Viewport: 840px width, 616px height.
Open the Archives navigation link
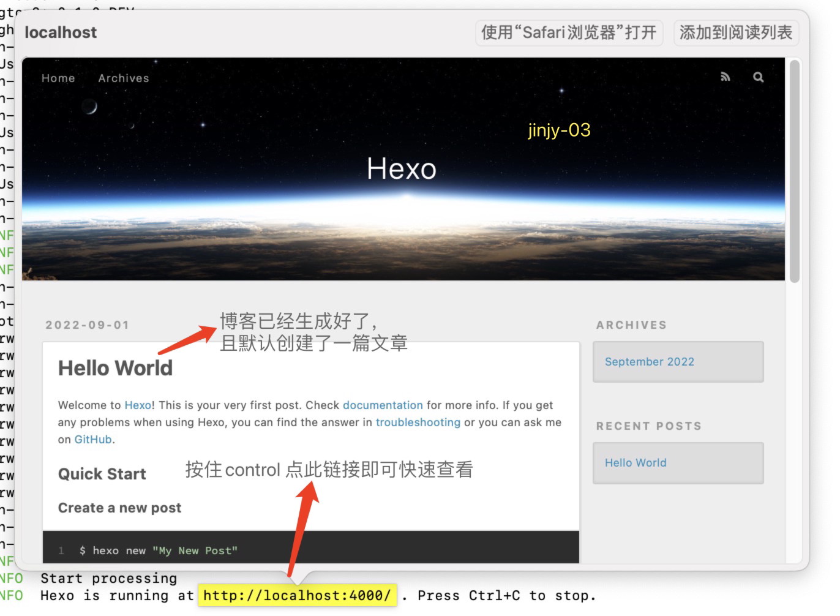click(124, 78)
